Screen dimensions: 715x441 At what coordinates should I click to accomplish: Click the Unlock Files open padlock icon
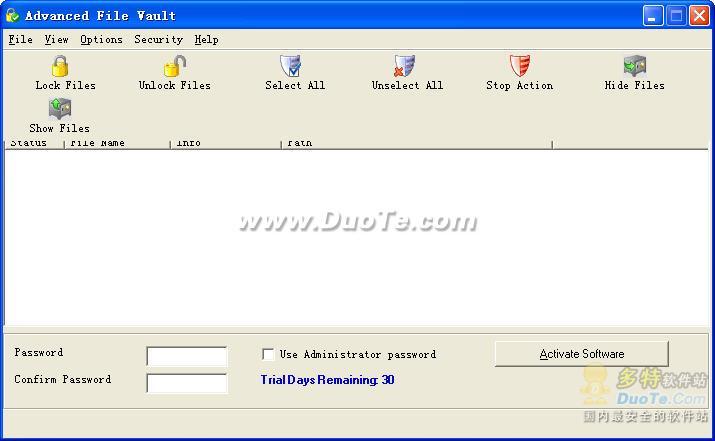point(174,67)
